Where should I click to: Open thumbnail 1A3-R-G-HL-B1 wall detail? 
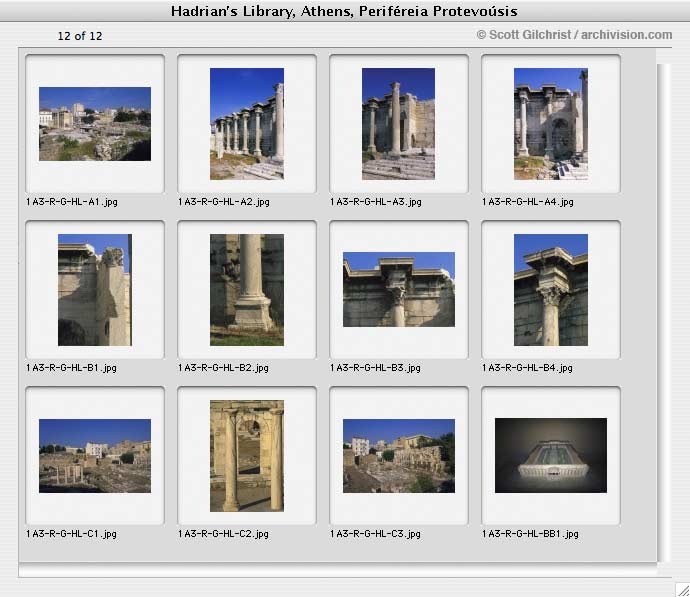point(95,289)
